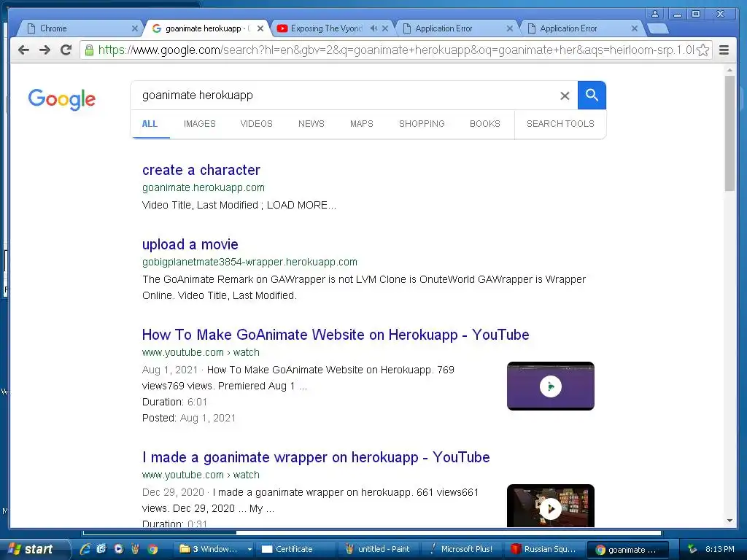Go back using the browser back arrow
This screenshot has width=747, height=560.
coord(23,50)
